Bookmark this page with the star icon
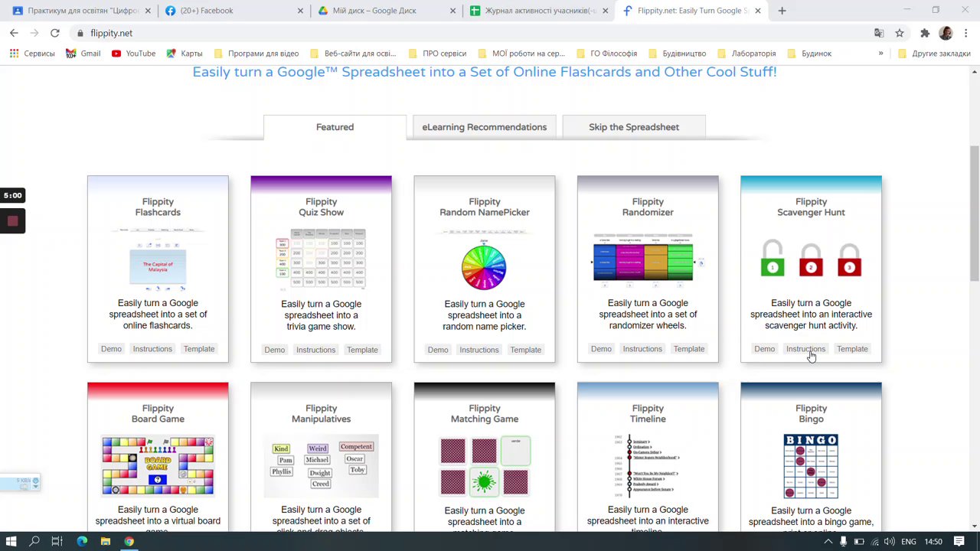This screenshot has height=551, width=980. pyautogui.click(x=900, y=33)
